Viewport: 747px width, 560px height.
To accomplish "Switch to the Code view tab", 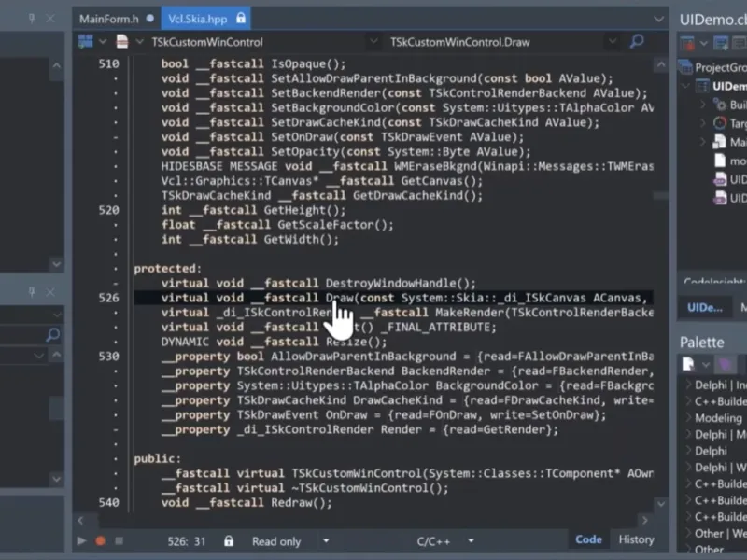I will coord(588,539).
